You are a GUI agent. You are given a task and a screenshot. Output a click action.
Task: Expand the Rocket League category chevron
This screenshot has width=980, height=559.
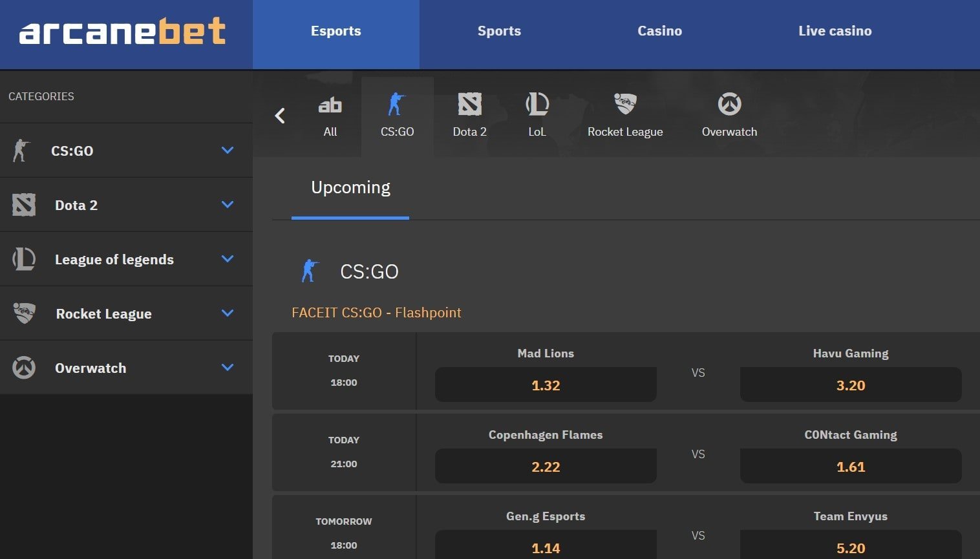click(228, 313)
